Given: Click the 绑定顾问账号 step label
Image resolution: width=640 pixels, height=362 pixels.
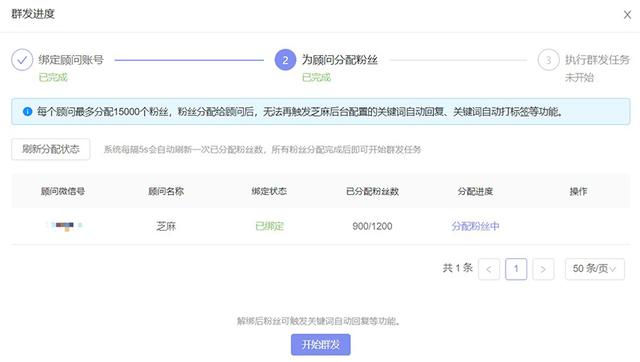Looking at the screenshot, I should (x=71, y=60).
